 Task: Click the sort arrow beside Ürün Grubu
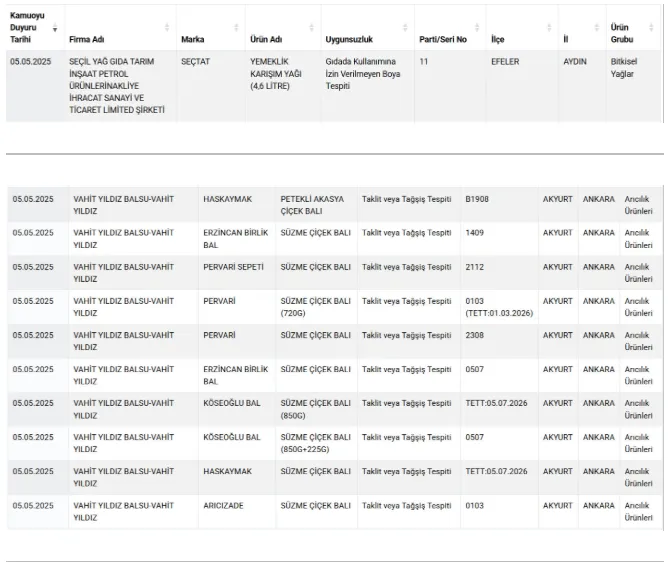pyautogui.click(x=653, y=28)
